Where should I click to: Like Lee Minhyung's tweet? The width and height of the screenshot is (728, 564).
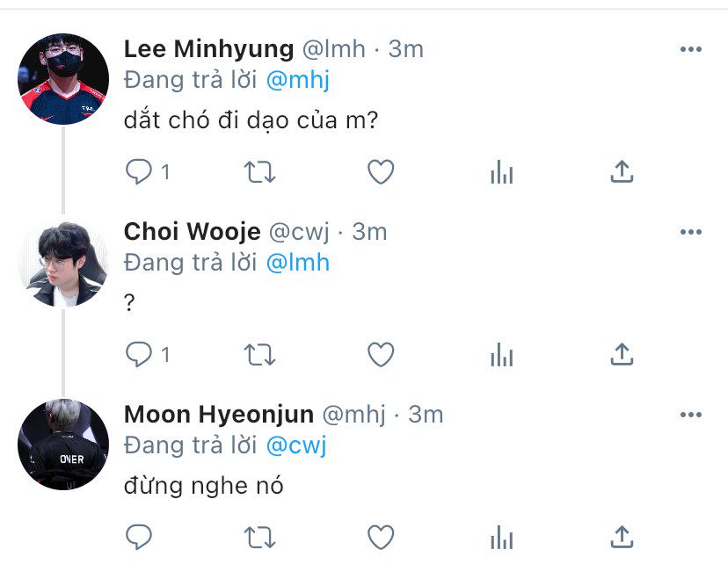click(380, 172)
